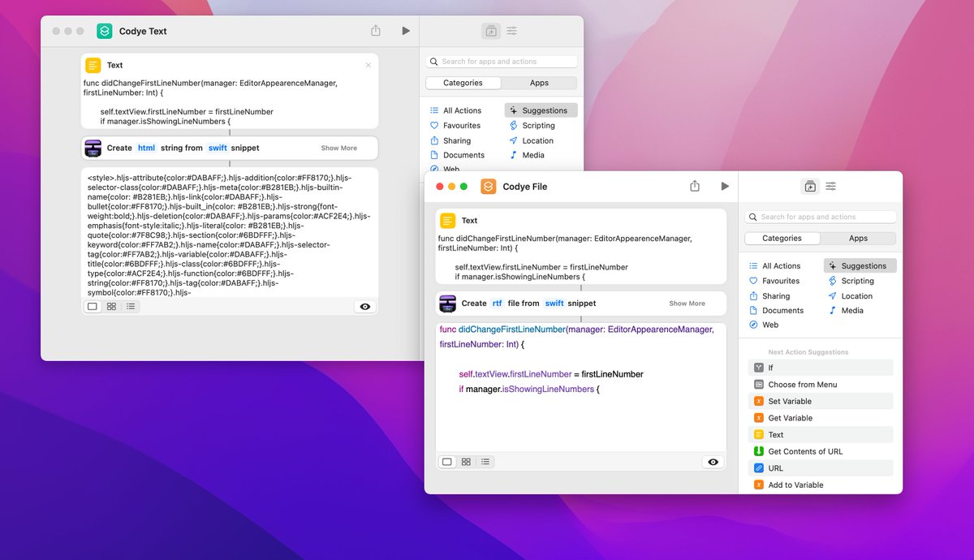Switch Codye File result to list view

(x=485, y=462)
